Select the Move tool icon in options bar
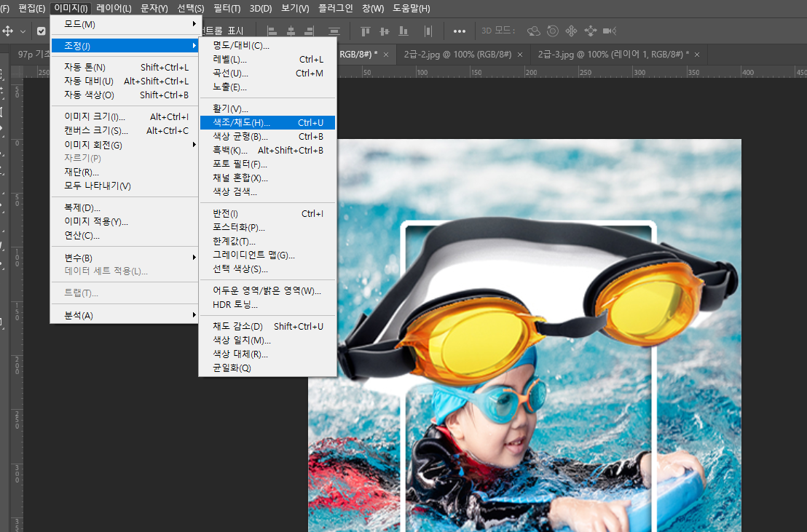The height and width of the screenshot is (532, 807). 8,31
